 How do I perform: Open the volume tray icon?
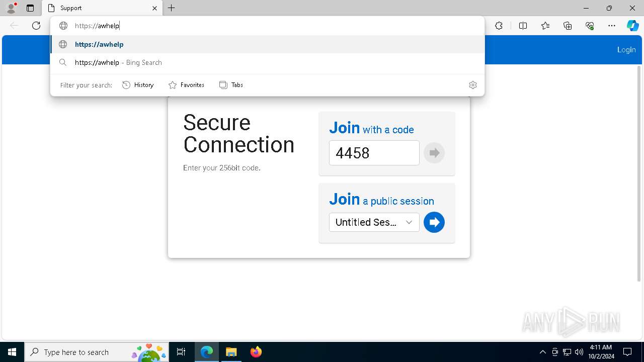579,352
